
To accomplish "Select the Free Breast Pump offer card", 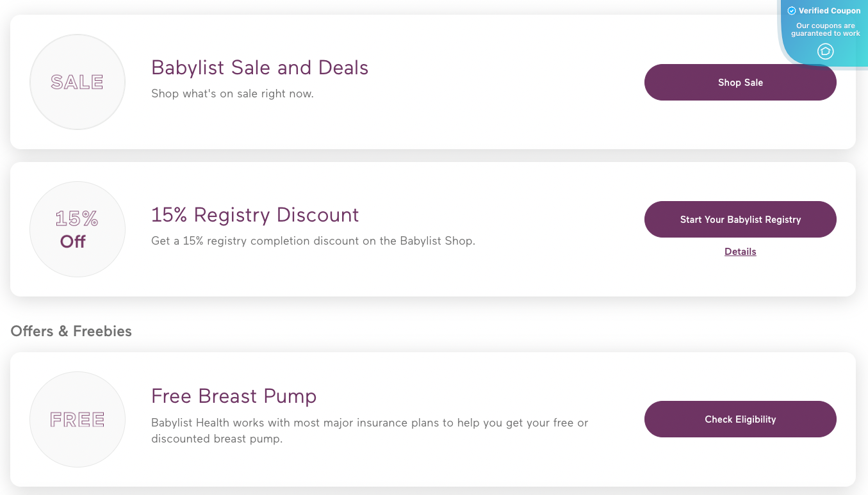I will click(434, 419).
